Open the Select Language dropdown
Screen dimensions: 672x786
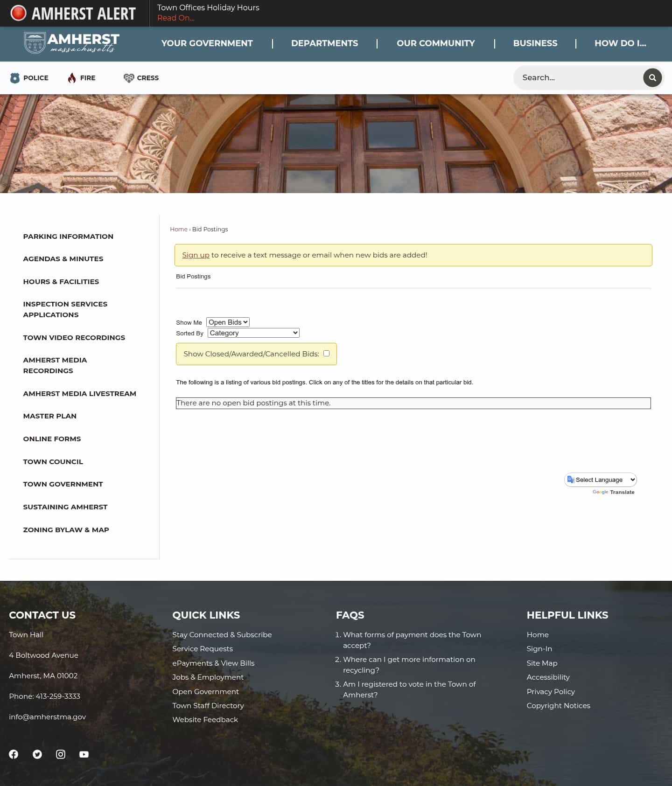tap(601, 480)
